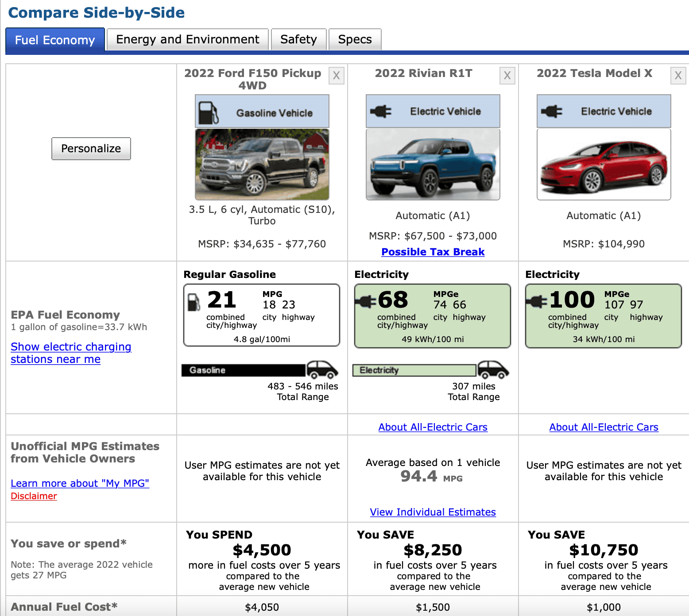Remove the 2022 Ford F150 Pickup column

click(336, 76)
